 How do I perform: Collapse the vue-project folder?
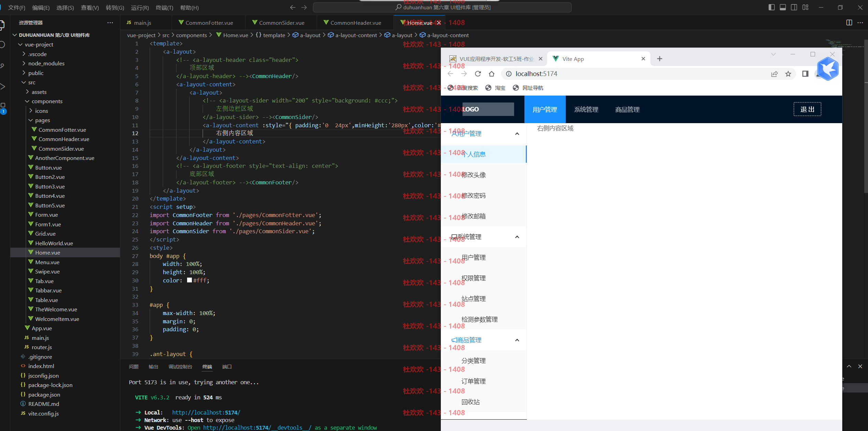(x=39, y=44)
